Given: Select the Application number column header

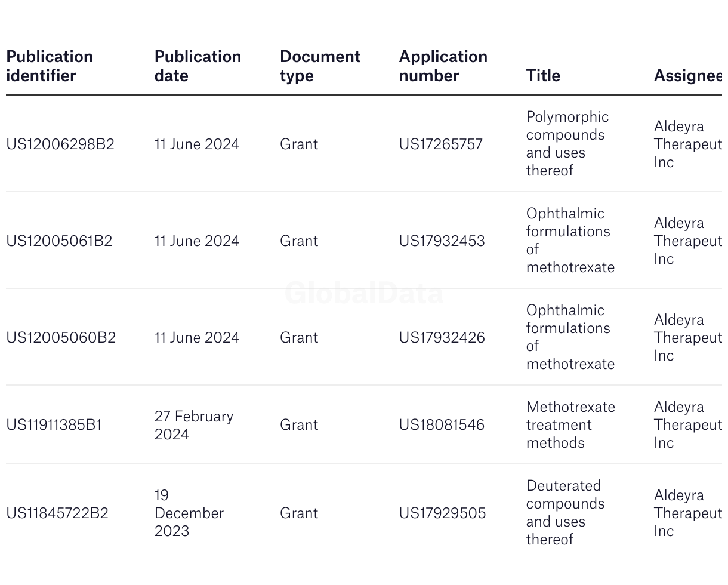Looking at the screenshot, I should point(443,66).
